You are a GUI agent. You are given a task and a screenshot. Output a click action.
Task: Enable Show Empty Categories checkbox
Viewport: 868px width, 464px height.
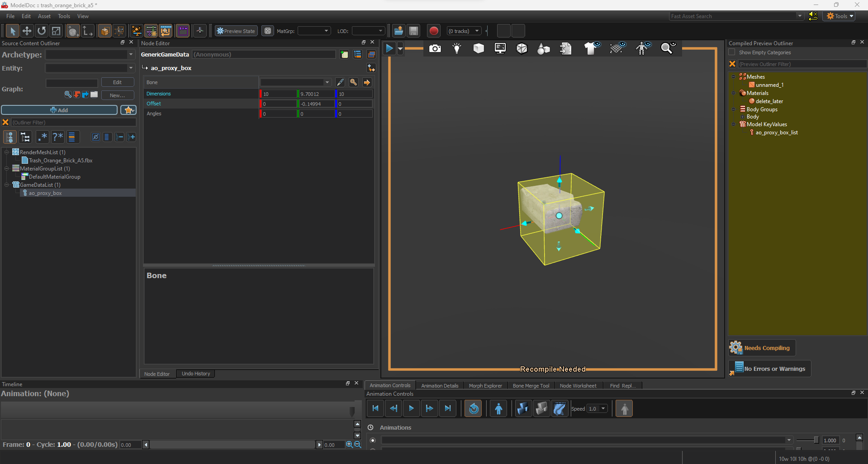tap(732, 52)
